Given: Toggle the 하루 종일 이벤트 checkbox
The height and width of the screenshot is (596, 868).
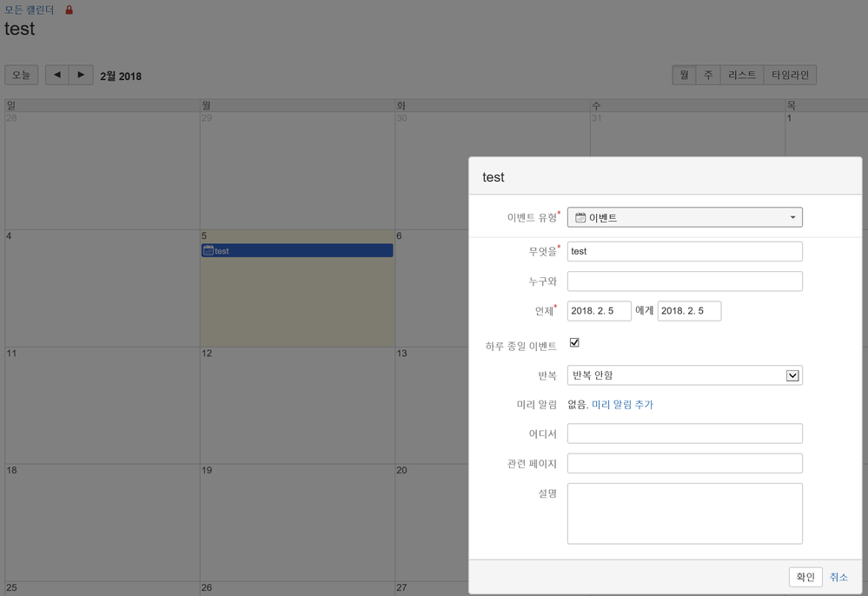Looking at the screenshot, I should click(x=574, y=342).
